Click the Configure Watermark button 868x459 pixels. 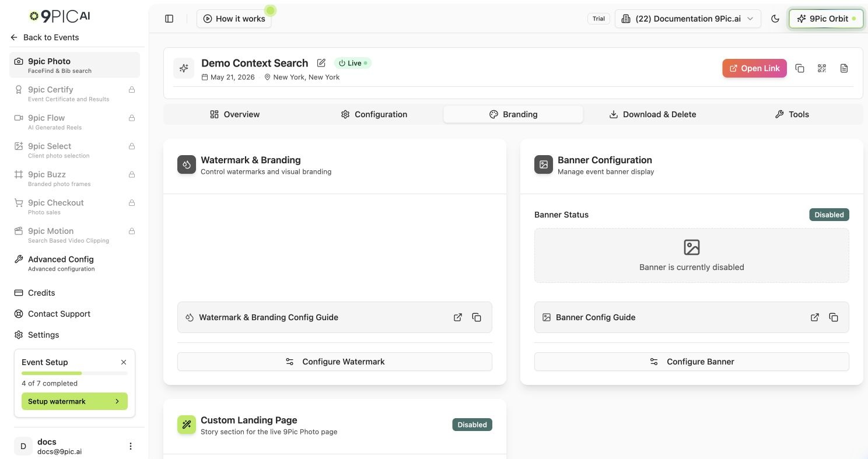tap(335, 362)
